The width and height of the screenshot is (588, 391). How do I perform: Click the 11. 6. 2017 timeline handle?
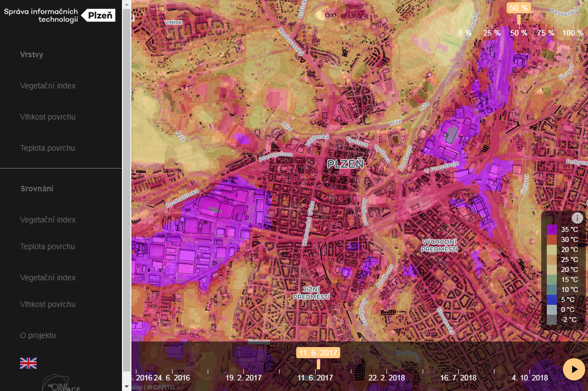point(318,364)
